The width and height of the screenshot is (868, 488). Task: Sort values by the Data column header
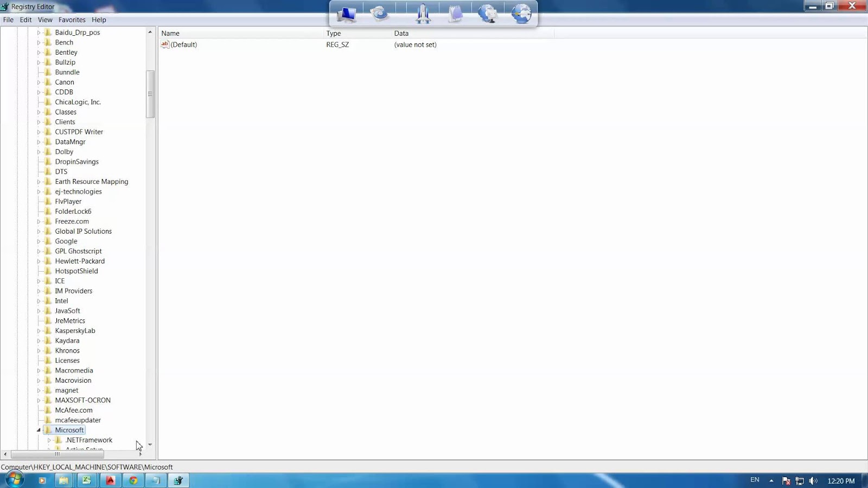[473, 33]
